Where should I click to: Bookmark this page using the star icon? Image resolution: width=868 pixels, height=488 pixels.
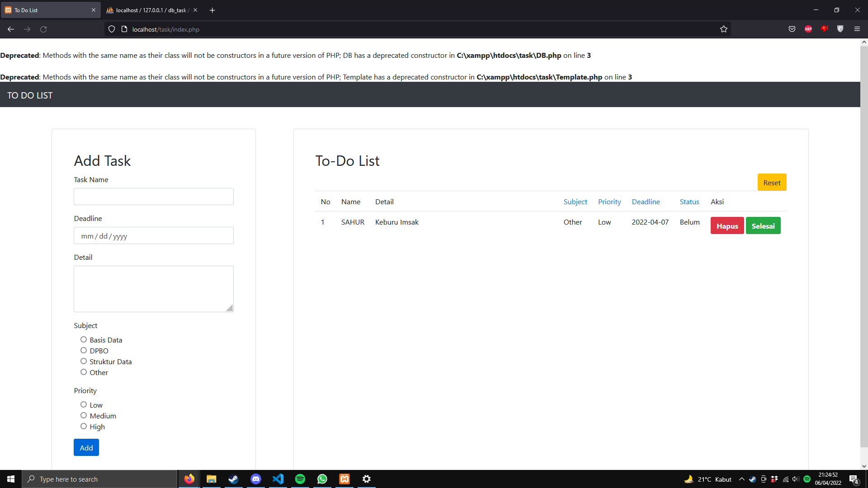point(723,29)
